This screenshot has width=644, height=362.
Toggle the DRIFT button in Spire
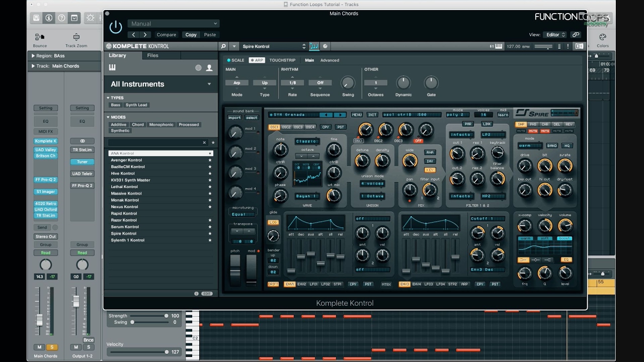pyautogui.click(x=273, y=284)
